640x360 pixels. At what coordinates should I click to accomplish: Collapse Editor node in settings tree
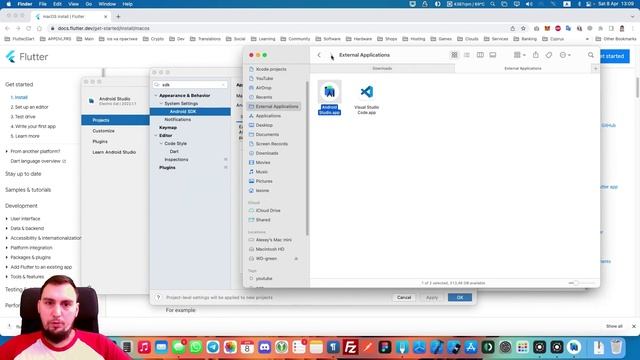156,136
